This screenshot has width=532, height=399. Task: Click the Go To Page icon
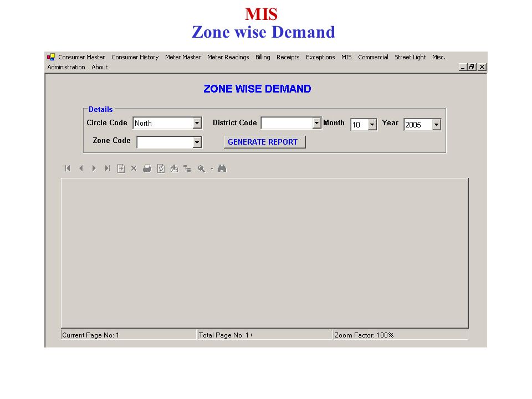pos(121,168)
